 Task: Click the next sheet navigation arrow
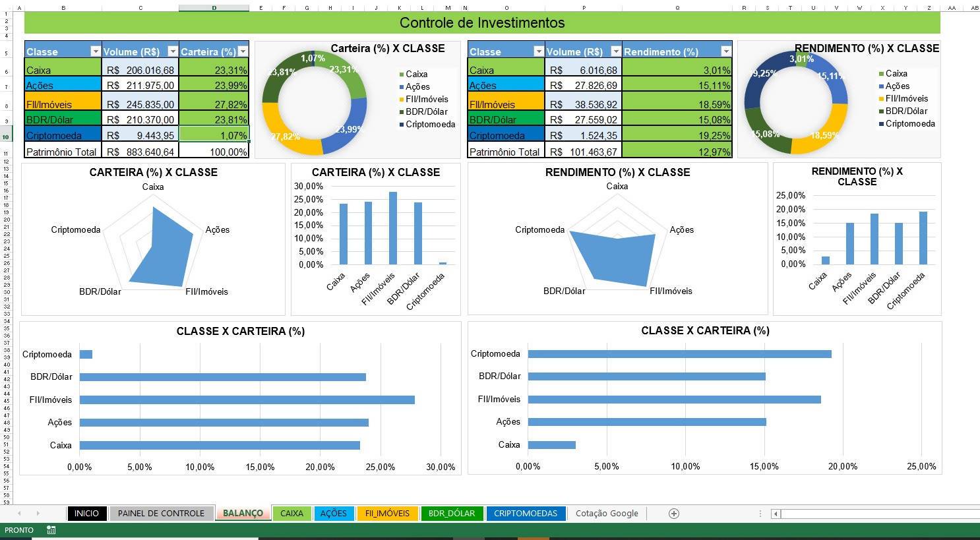click(38, 513)
